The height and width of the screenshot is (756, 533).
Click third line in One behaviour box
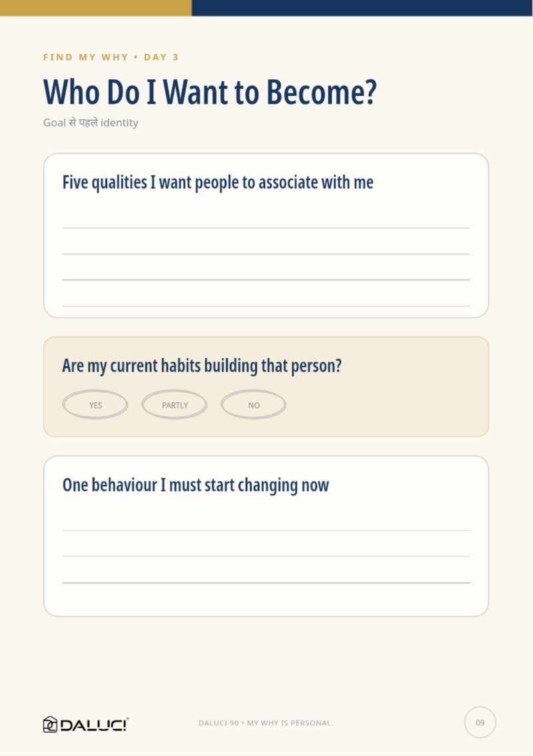point(266,582)
